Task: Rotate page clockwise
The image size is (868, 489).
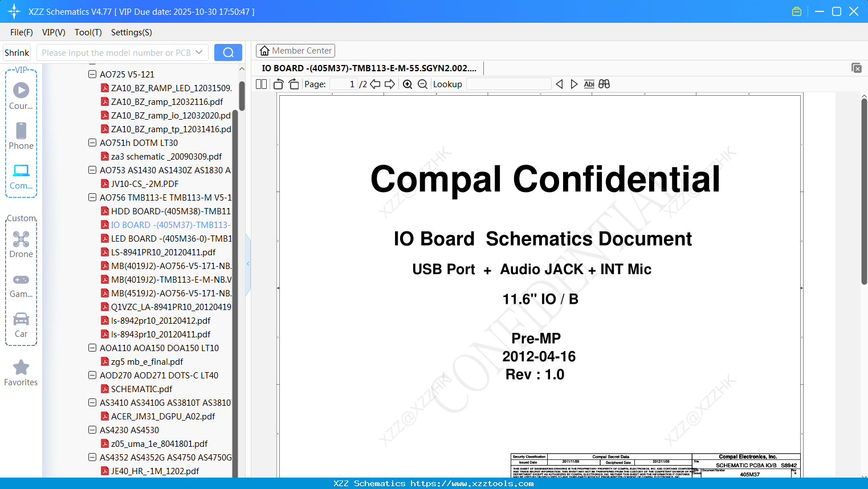Action: [x=294, y=84]
